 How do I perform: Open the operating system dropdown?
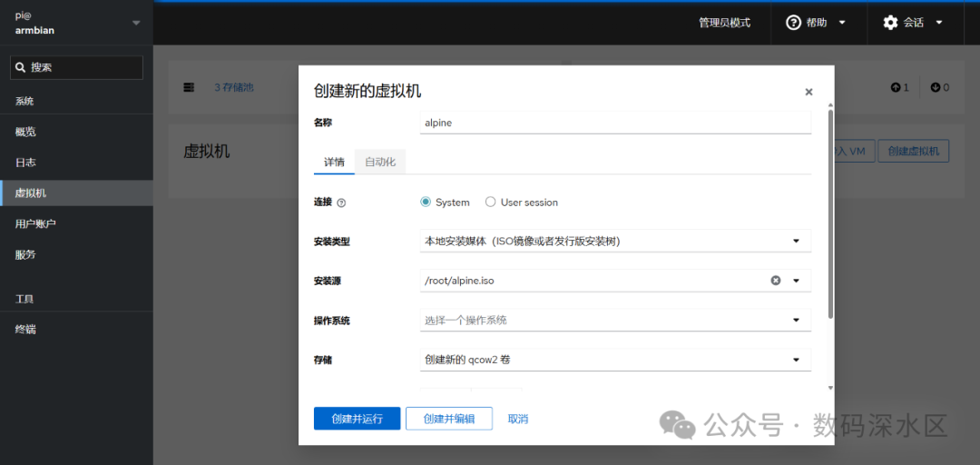pos(615,321)
